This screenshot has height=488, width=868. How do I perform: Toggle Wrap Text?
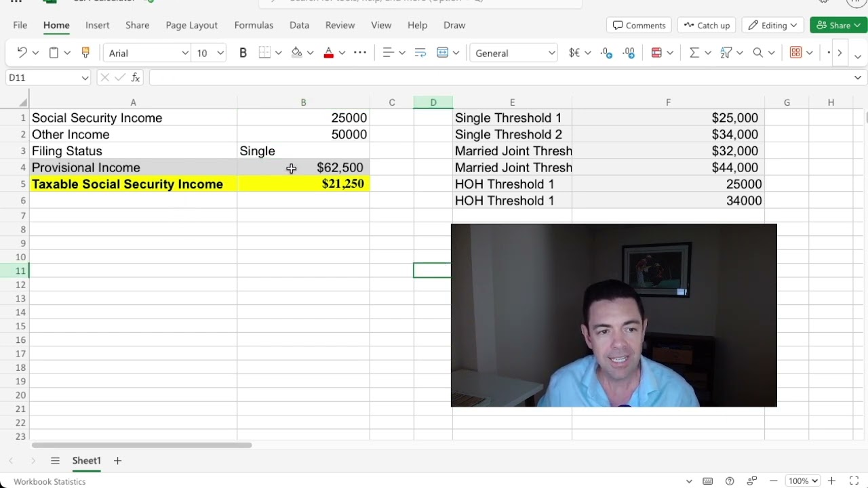click(420, 53)
